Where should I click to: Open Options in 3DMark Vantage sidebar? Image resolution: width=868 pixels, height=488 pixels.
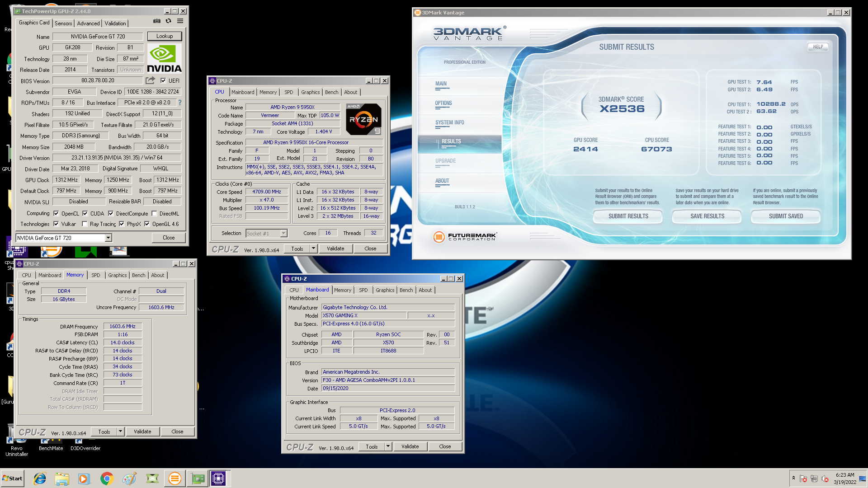point(443,103)
